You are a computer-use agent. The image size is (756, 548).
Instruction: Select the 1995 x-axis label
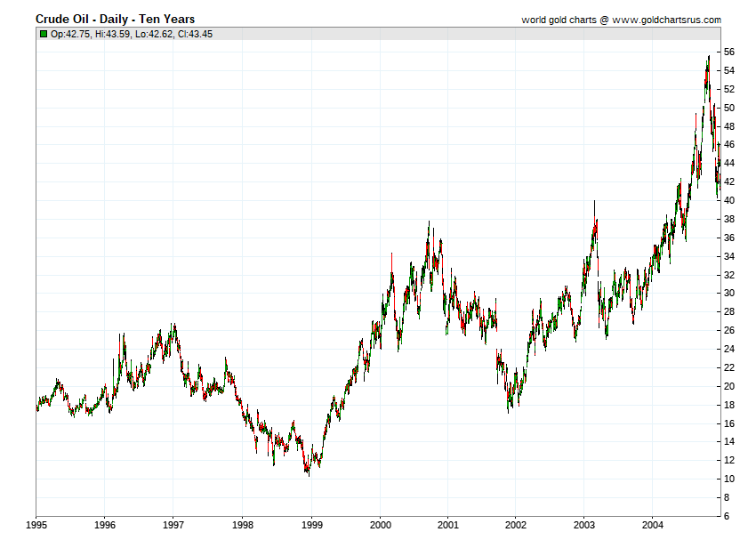pyautogui.click(x=36, y=525)
